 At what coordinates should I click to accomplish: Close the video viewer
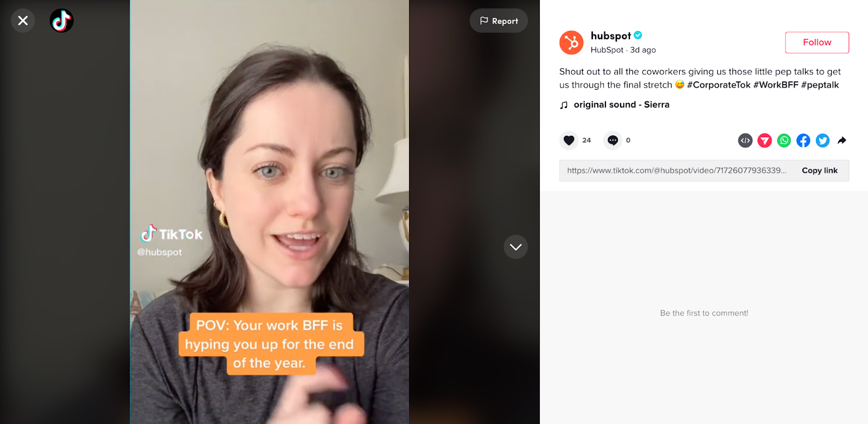(23, 21)
